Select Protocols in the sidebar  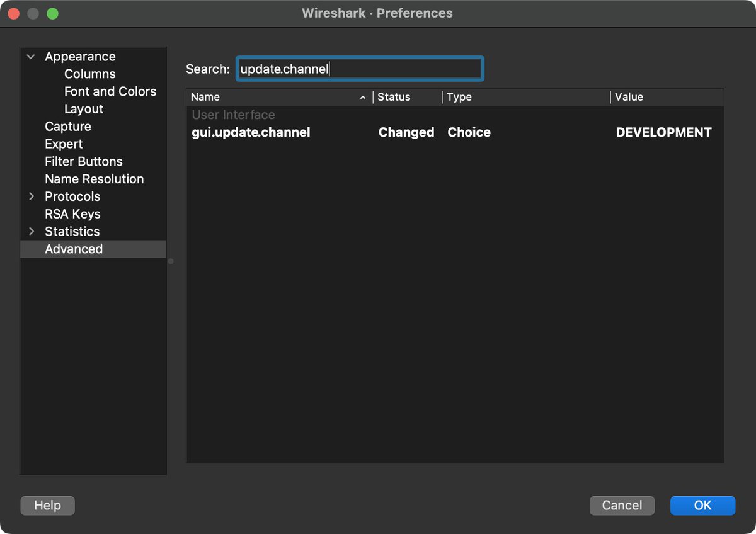(72, 196)
